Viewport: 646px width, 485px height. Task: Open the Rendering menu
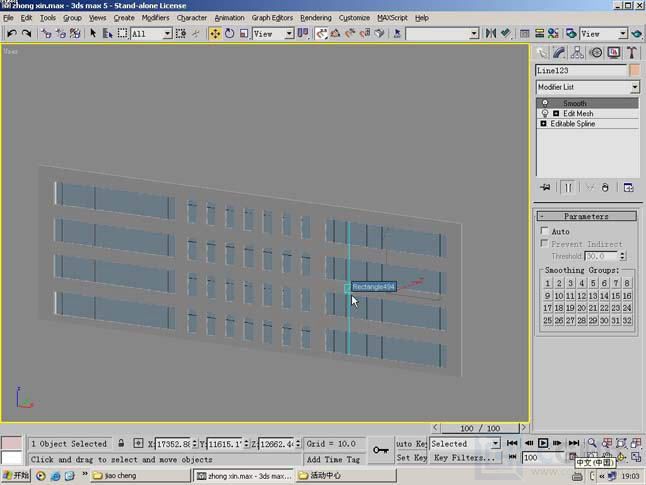pos(316,18)
